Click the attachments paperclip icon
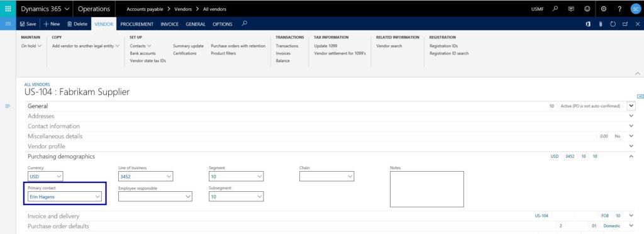This screenshot has width=644, height=234. 601,25
